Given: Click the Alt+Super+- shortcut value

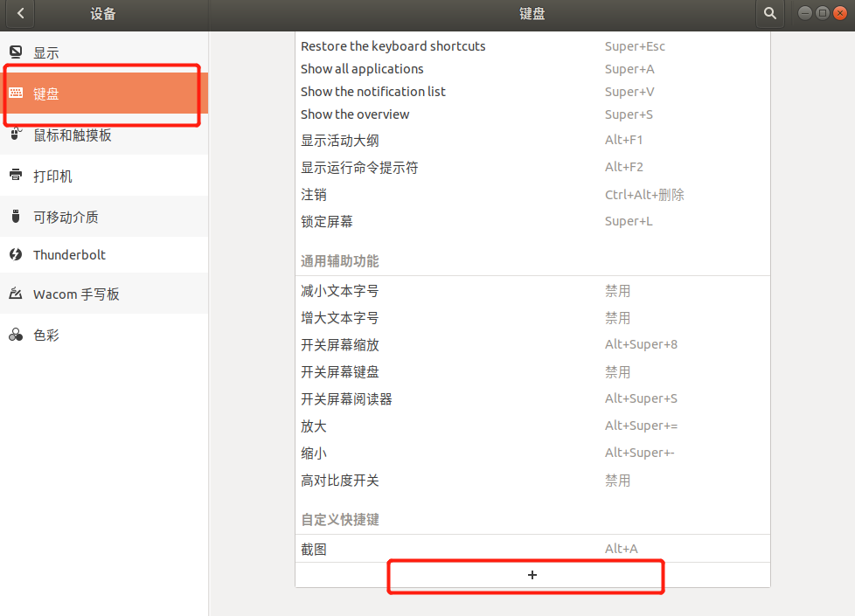Looking at the screenshot, I should click(x=640, y=453).
